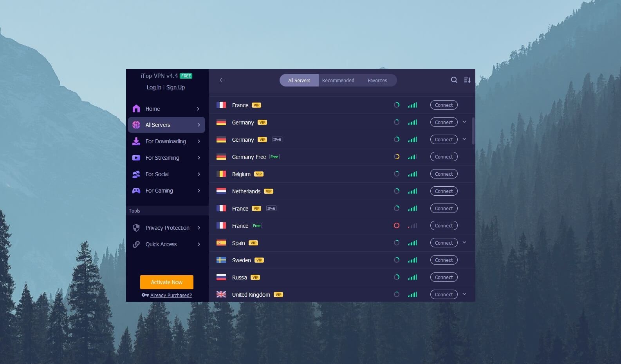Click the Belgium flag icon
The image size is (621, 364).
221,174
